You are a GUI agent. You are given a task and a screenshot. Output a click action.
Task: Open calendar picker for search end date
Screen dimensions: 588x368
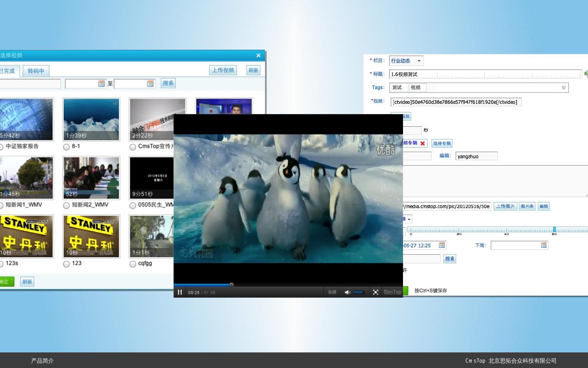pyautogui.click(x=150, y=83)
